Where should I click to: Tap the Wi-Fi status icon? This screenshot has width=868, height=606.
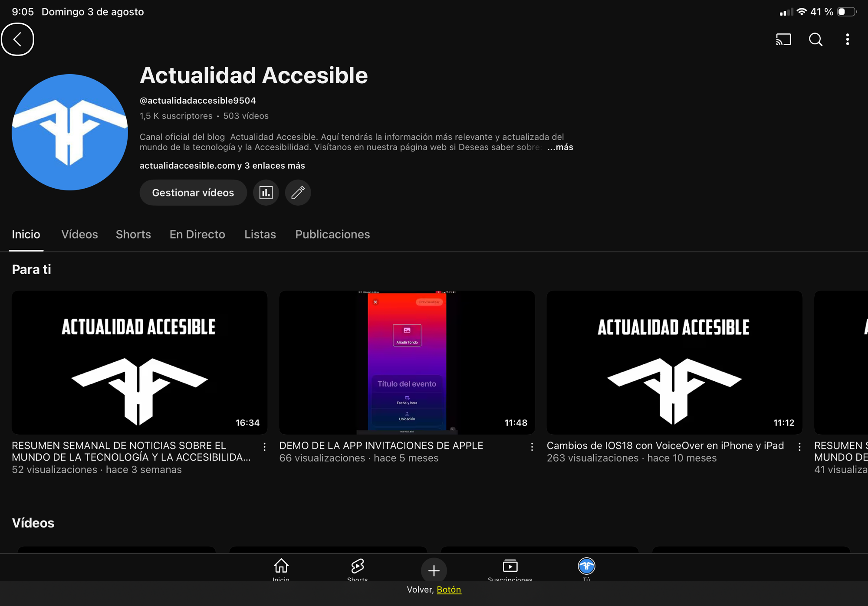pos(802,12)
